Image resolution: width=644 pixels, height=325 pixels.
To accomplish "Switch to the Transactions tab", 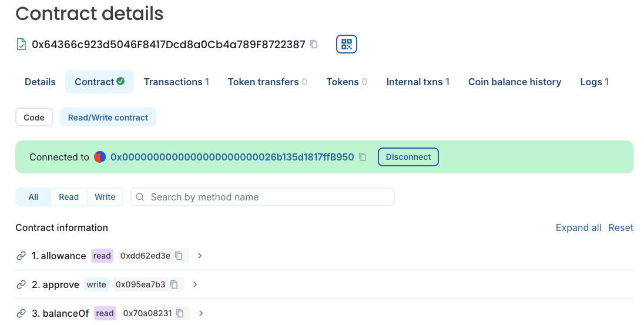I will (176, 82).
